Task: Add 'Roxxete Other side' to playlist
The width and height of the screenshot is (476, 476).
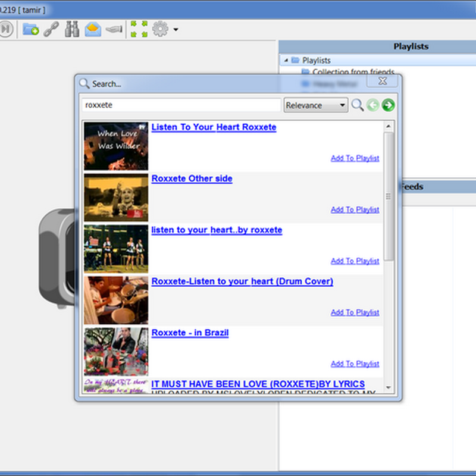Action: click(355, 209)
